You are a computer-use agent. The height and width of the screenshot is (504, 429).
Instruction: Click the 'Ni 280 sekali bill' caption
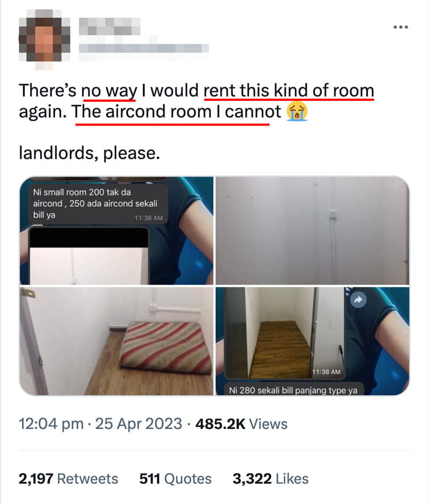tap(293, 390)
